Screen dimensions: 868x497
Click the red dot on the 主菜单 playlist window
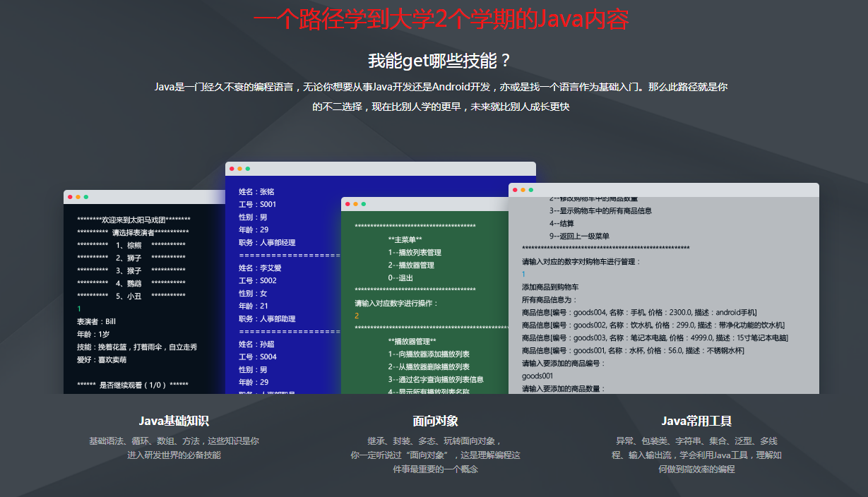pyautogui.click(x=347, y=203)
